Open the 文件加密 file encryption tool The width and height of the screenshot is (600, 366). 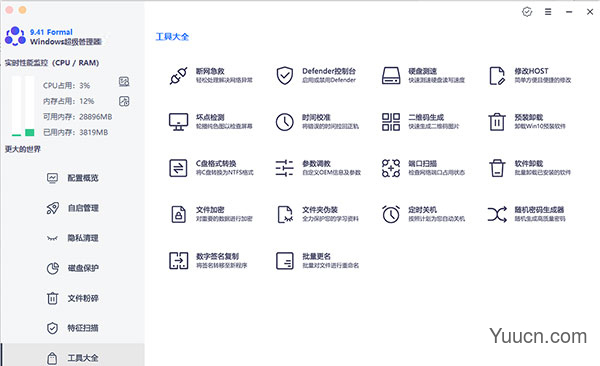point(211,214)
